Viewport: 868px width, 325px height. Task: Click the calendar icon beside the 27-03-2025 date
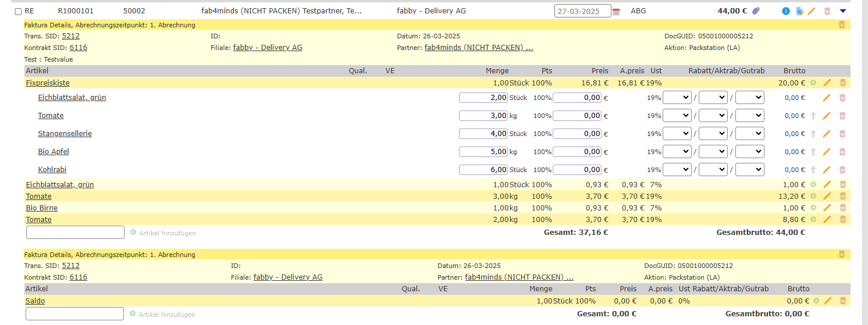tap(617, 12)
